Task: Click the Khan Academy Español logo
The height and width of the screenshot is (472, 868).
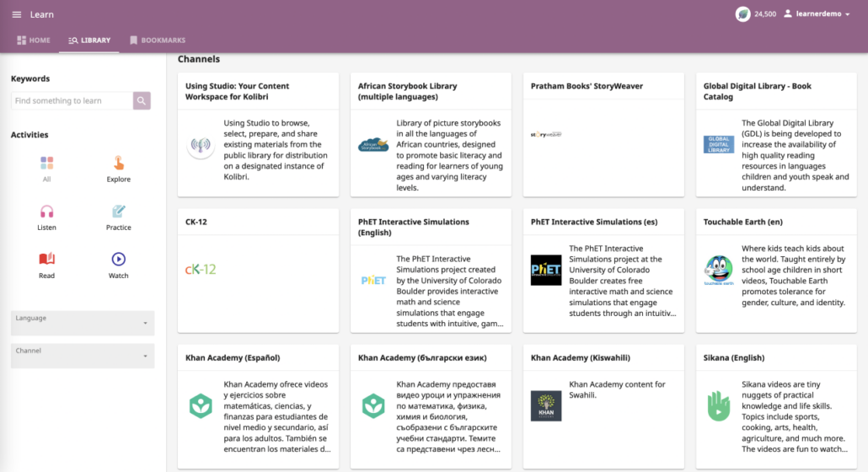Action: [x=201, y=405]
